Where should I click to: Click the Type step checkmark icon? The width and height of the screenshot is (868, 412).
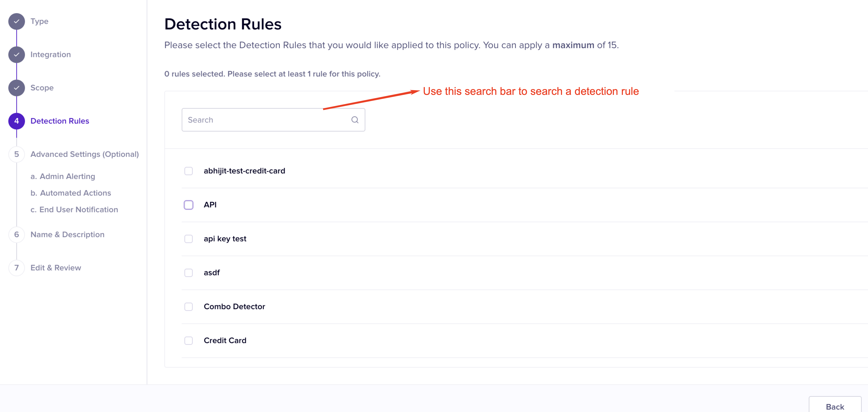pos(16,21)
